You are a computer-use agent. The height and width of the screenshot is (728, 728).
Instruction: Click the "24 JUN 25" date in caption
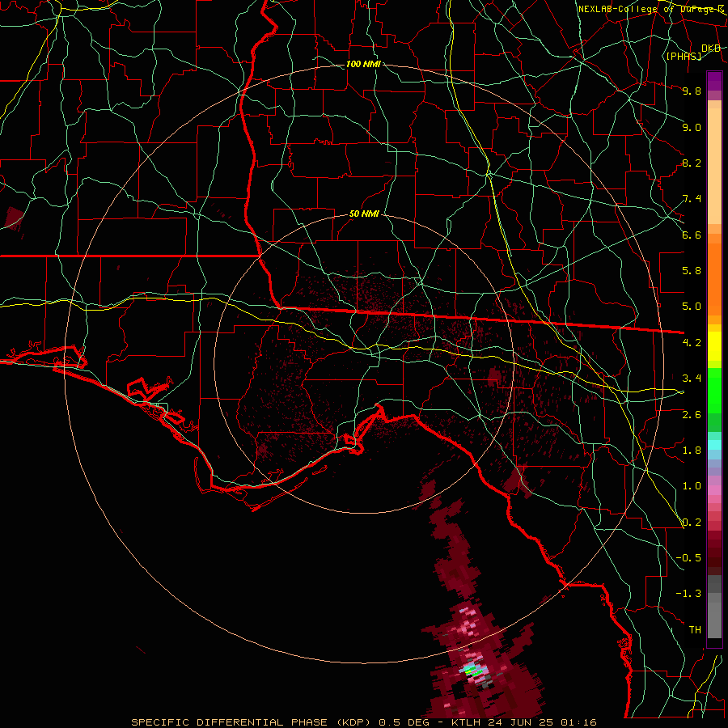pyautogui.click(x=520, y=722)
